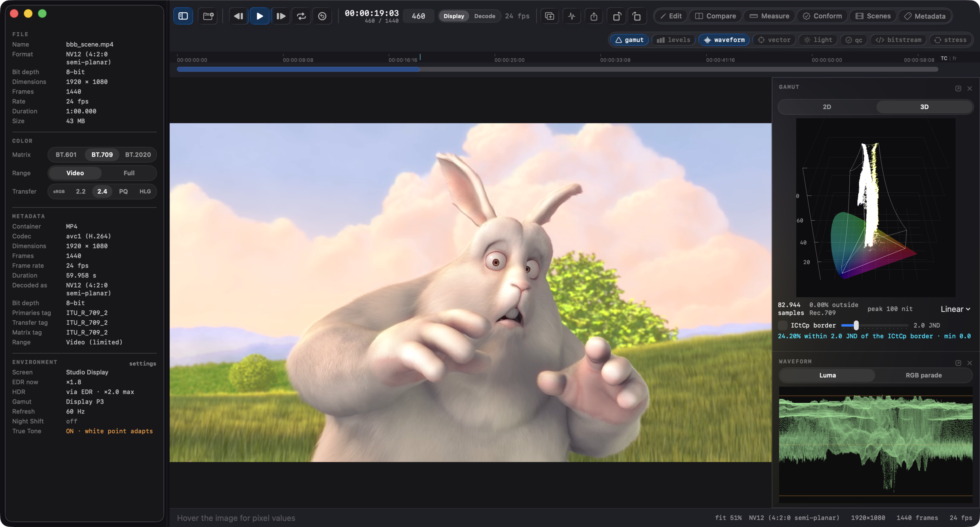The height and width of the screenshot is (527, 980).
Task: Click the frame number field 460
Action: [x=418, y=16]
